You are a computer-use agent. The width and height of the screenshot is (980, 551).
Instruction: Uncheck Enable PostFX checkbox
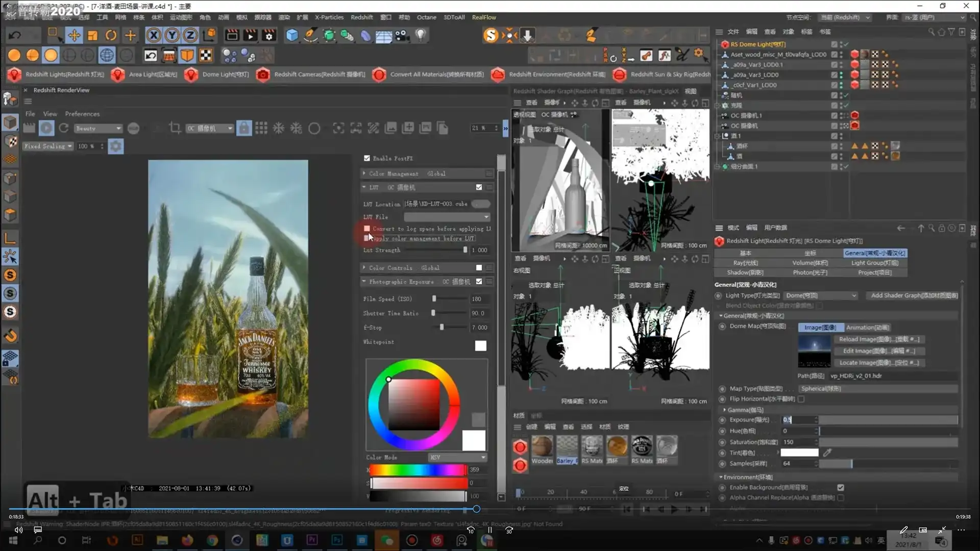[367, 158]
